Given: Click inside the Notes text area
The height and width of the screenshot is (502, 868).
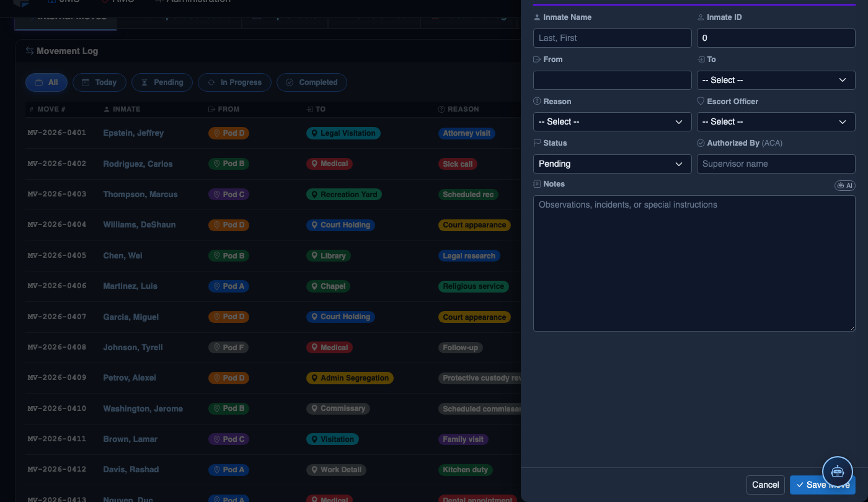Looking at the screenshot, I should (x=694, y=263).
